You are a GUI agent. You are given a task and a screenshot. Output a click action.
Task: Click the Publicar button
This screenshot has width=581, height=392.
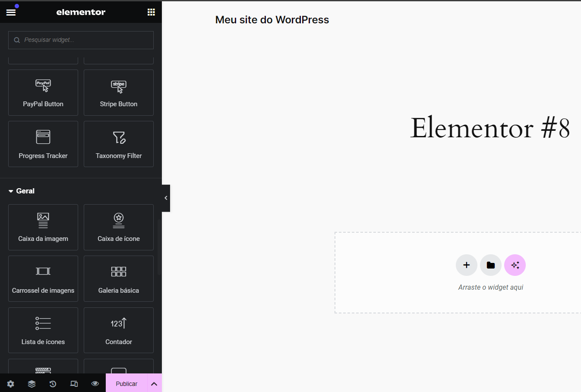pos(126,383)
